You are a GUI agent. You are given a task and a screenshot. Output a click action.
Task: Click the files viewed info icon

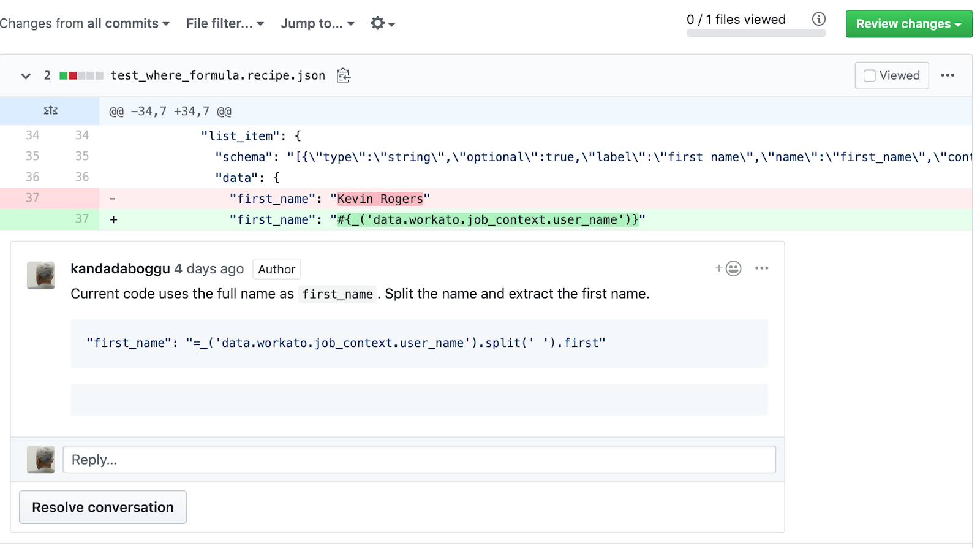click(818, 19)
